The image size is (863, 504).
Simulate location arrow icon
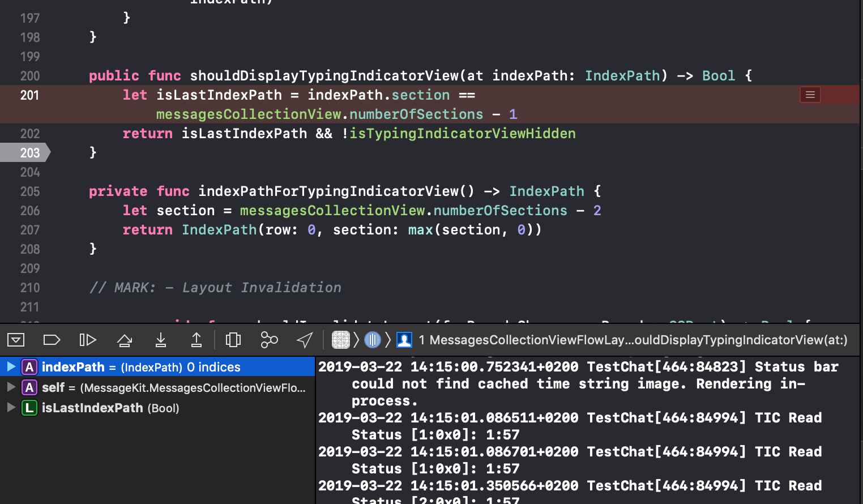305,340
